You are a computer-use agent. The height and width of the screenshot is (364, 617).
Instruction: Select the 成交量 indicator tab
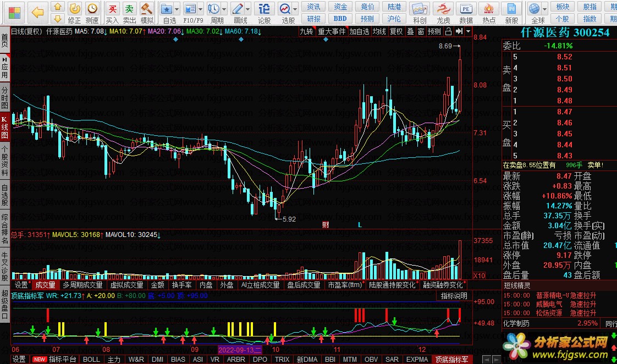(46, 285)
